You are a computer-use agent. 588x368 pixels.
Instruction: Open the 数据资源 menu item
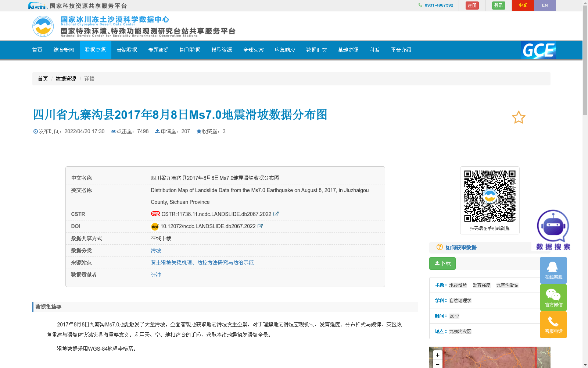click(x=96, y=50)
